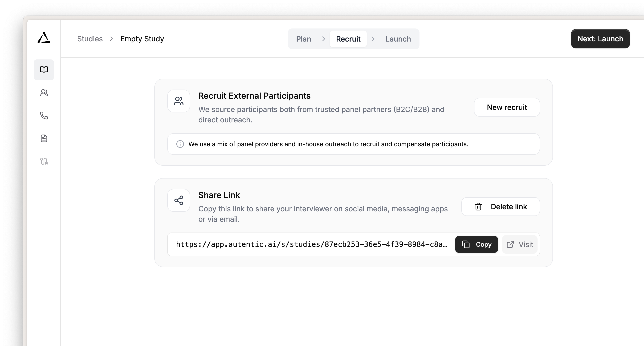Select the Recruit step tab

[348, 39]
